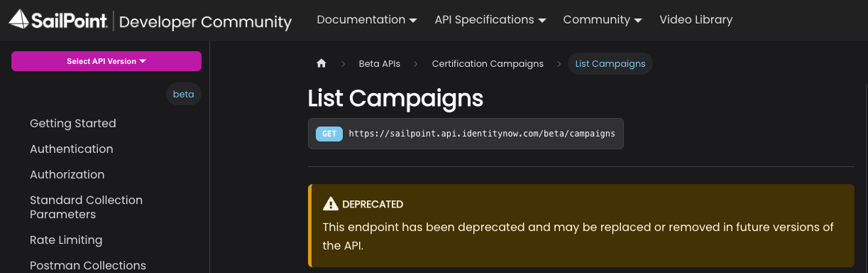
Task: Open Standard Collection Parameters sidebar page
Action: click(x=87, y=207)
